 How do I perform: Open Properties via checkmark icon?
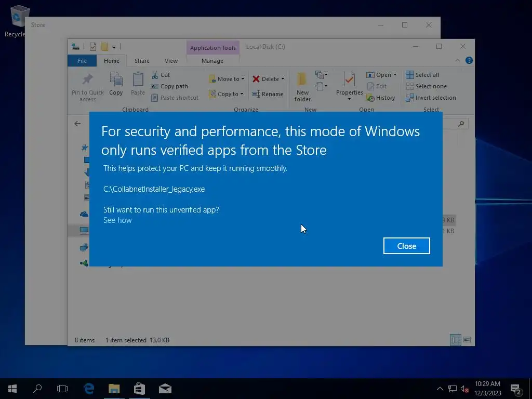pyautogui.click(x=349, y=79)
